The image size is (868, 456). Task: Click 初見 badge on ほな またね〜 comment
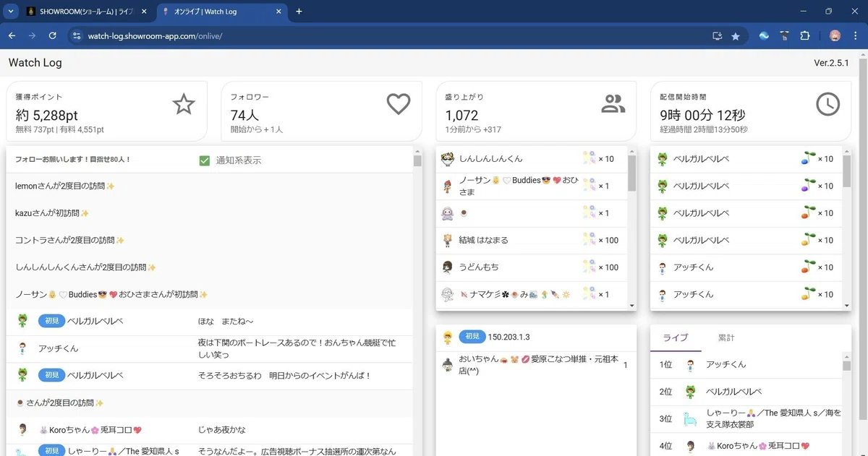[51, 322]
